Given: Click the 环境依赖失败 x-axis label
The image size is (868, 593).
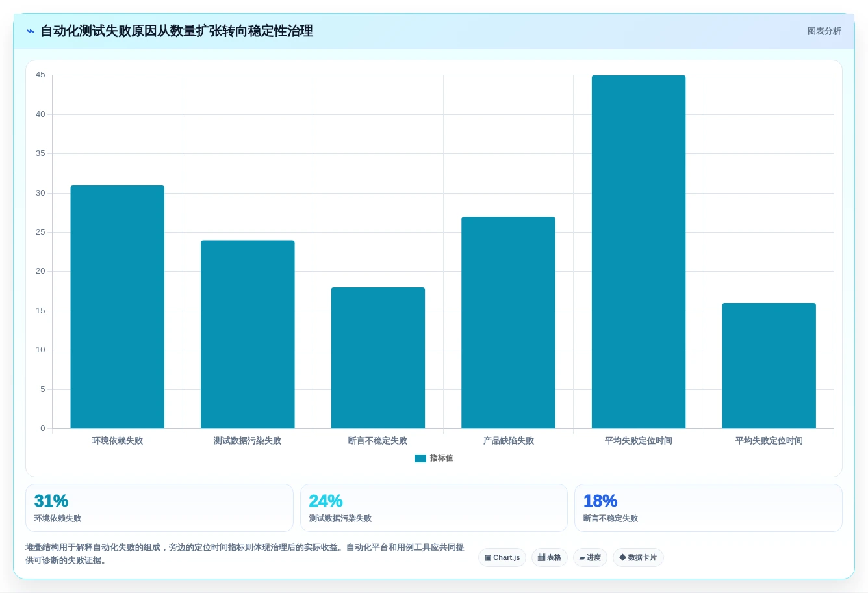Looking at the screenshot, I should [x=118, y=441].
